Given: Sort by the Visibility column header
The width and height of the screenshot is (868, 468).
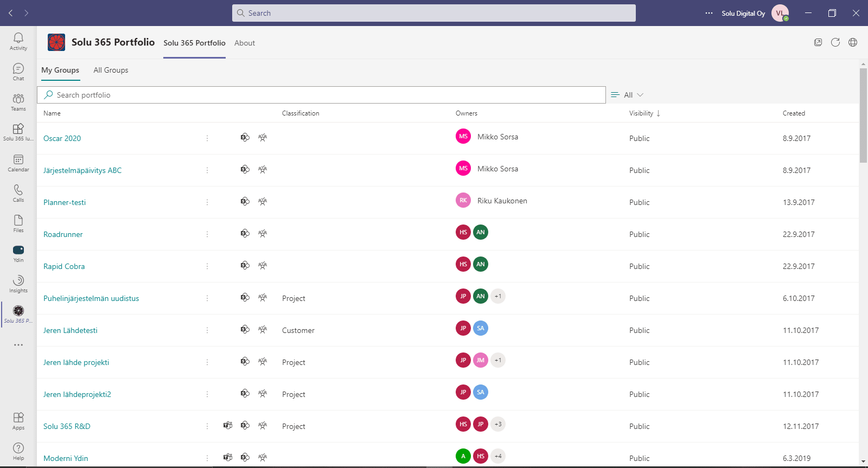Looking at the screenshot, I should tap(644, 113).
